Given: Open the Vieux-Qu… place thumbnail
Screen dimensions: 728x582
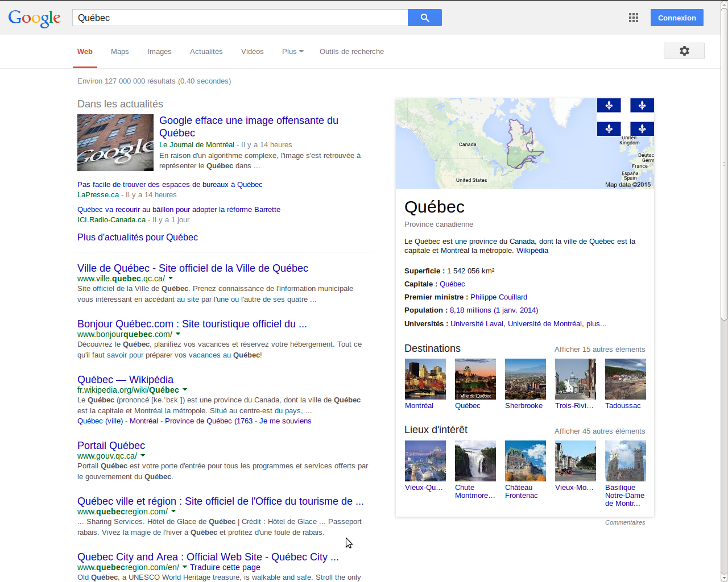Looking at the screenshot, I should pyautogui.click(x=425, y=461).
